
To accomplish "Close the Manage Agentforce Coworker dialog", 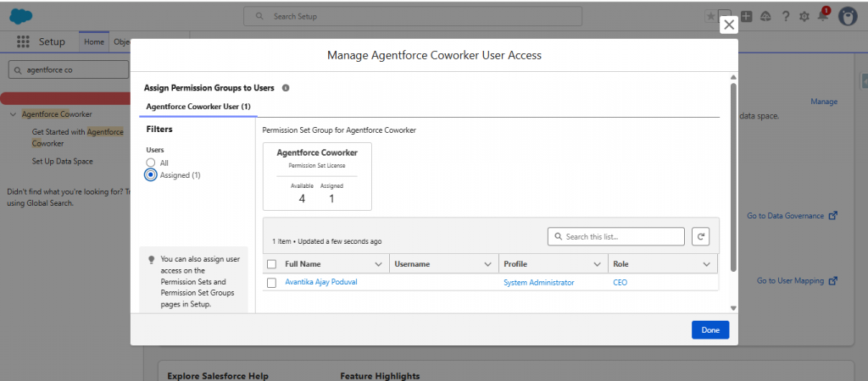I will pyautogui.click(x=729, y=25).
